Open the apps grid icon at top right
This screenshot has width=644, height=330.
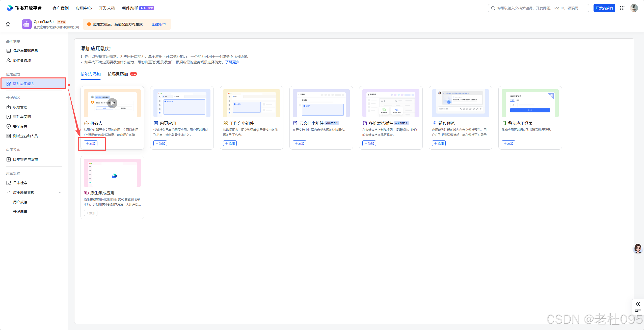tap(622, 8)
